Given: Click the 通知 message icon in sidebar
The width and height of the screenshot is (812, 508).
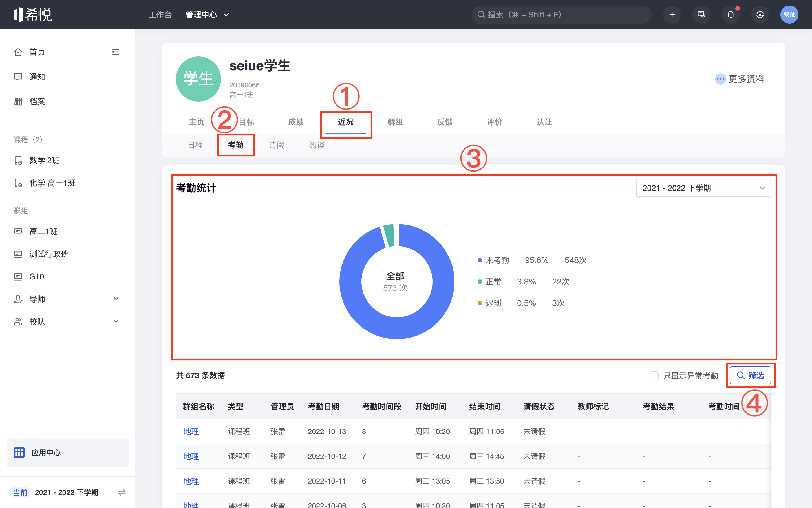Looking at the screenshot, I should pyautogui.click(x=18, y=76).
